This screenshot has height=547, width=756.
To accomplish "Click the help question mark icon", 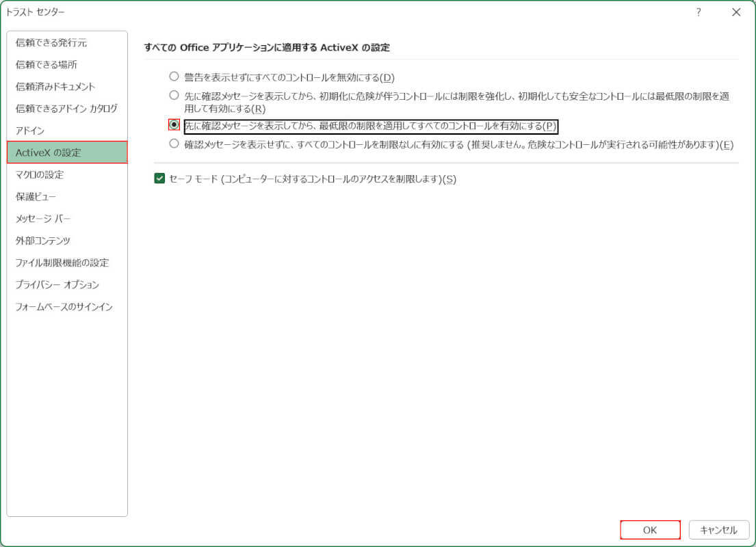I will coord(699,12).
